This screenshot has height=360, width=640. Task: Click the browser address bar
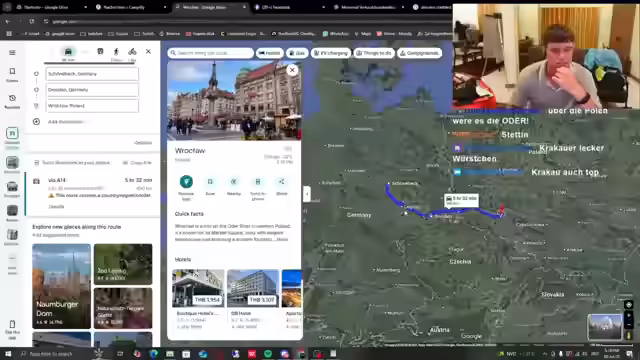click(245, 21)
